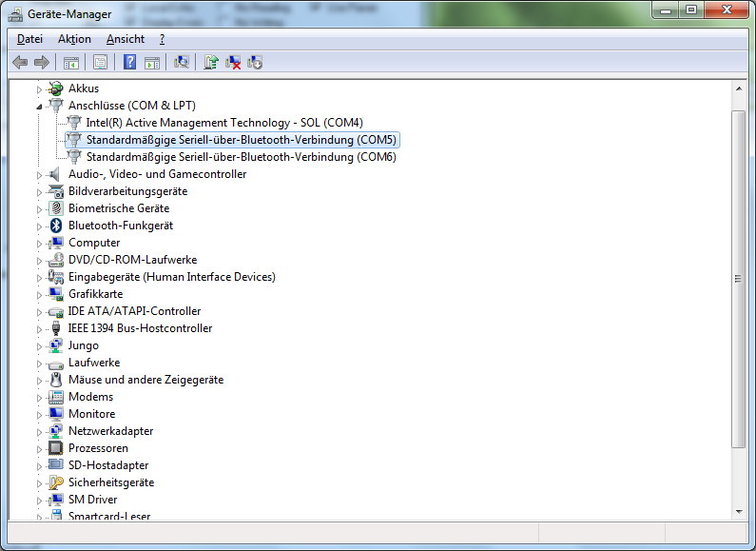This screenshot has width=756, height=551.
Task: Click the Sicherheitsgeräte key icon
Action: coord(56,482)
